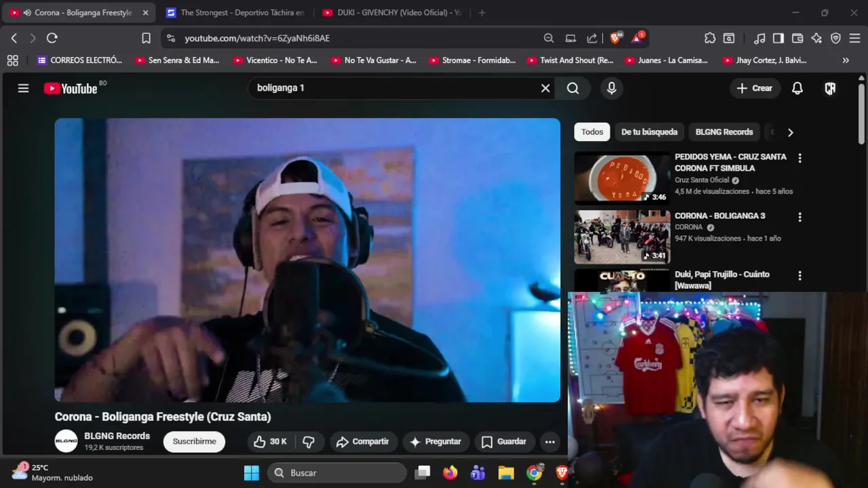Show more filter chips with right arrow

click(x=790, y=132)
